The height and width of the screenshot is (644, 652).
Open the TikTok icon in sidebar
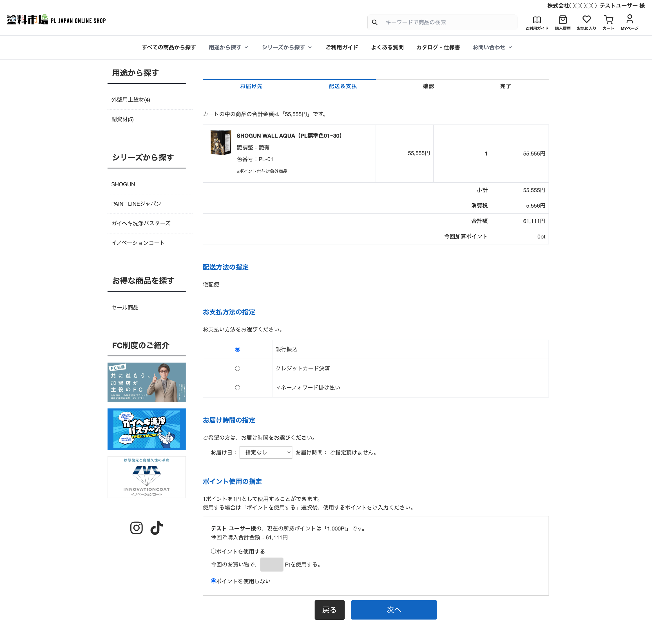pyautogui.click(x=157, y=528)
